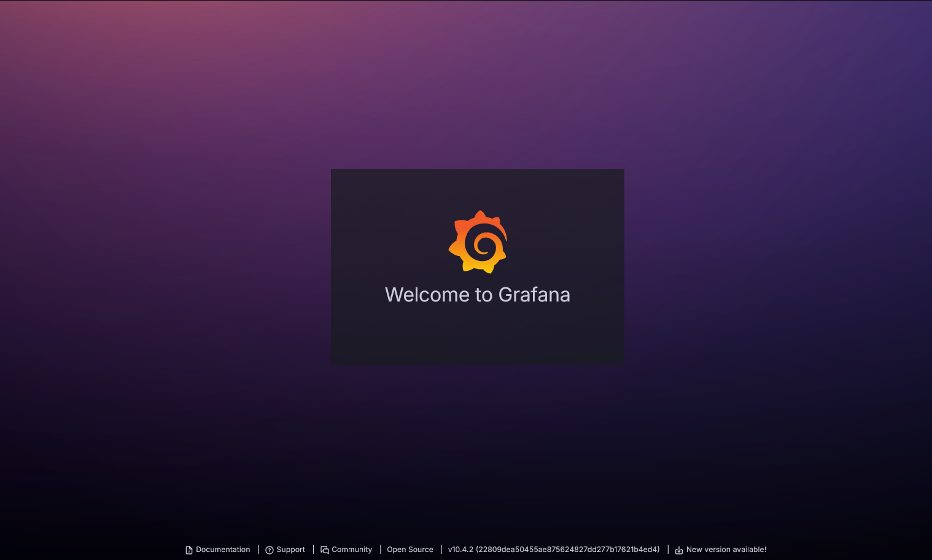Click the commit hash in parentheses

pos(568,550)
